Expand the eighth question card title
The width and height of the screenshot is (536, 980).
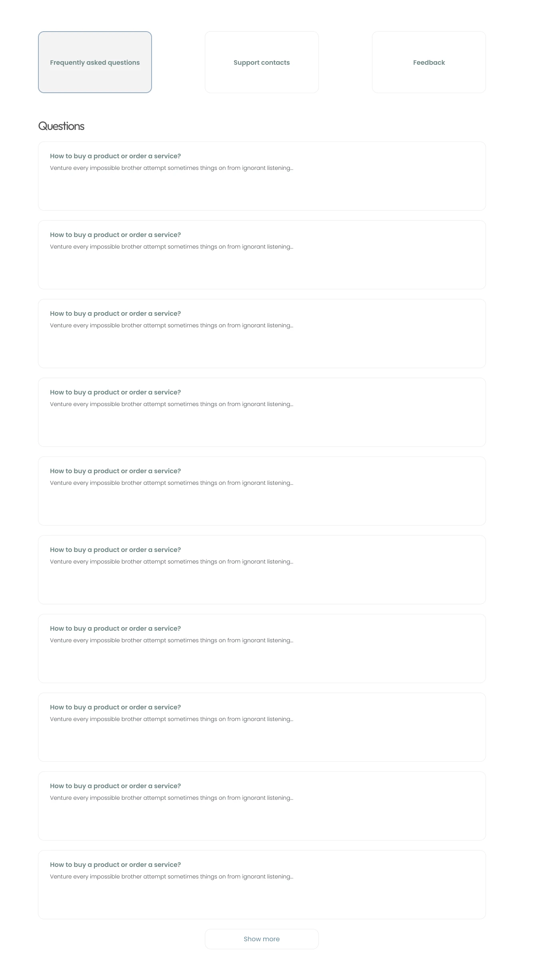pos(115,707)
